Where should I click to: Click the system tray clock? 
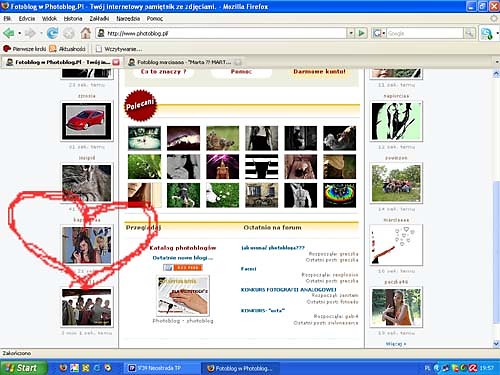(487, 368)
